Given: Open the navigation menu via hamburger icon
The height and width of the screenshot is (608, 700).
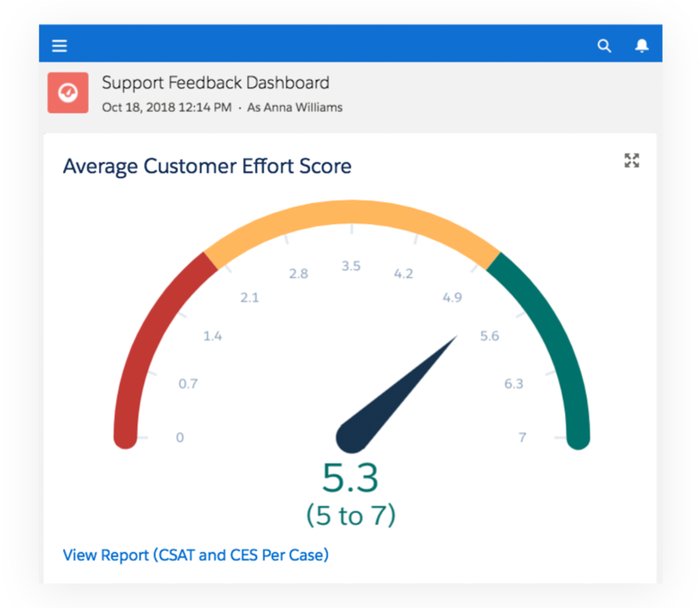Looking at the screenshot, I should (x=59, y=45).
